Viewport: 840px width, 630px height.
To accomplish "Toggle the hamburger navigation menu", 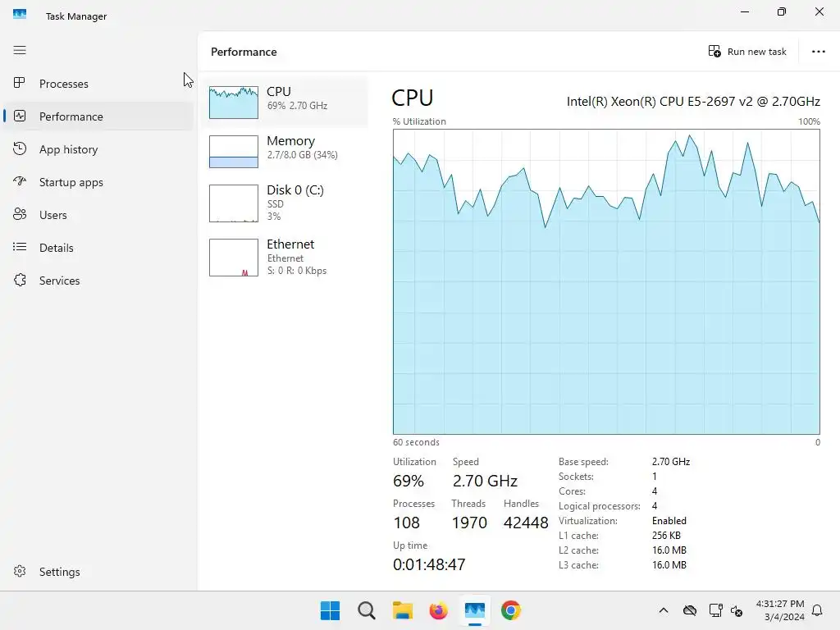I will (20, 50).
